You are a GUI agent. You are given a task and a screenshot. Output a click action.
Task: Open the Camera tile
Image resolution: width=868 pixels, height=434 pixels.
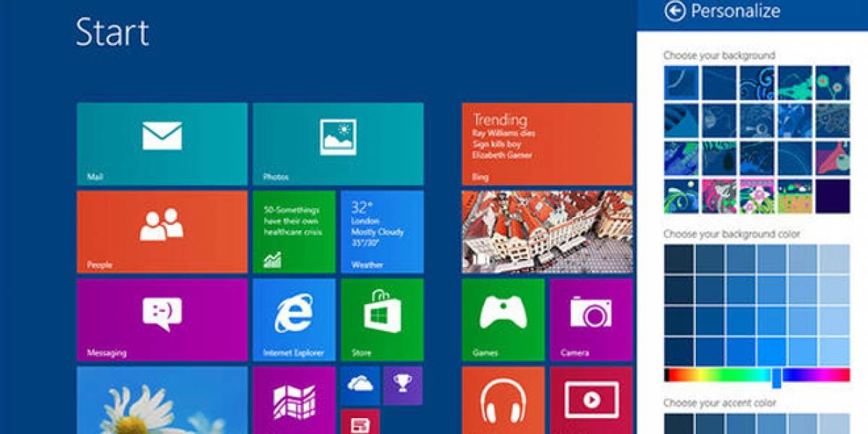point(591,320)
